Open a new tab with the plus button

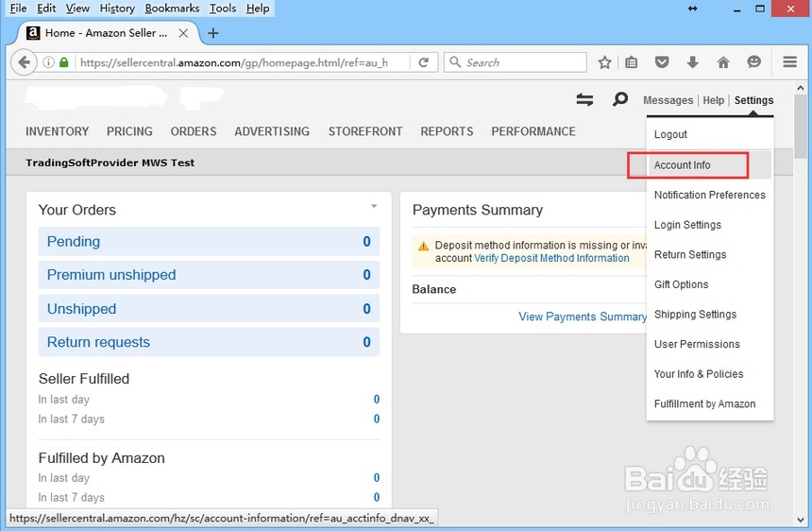pos(212,33)
